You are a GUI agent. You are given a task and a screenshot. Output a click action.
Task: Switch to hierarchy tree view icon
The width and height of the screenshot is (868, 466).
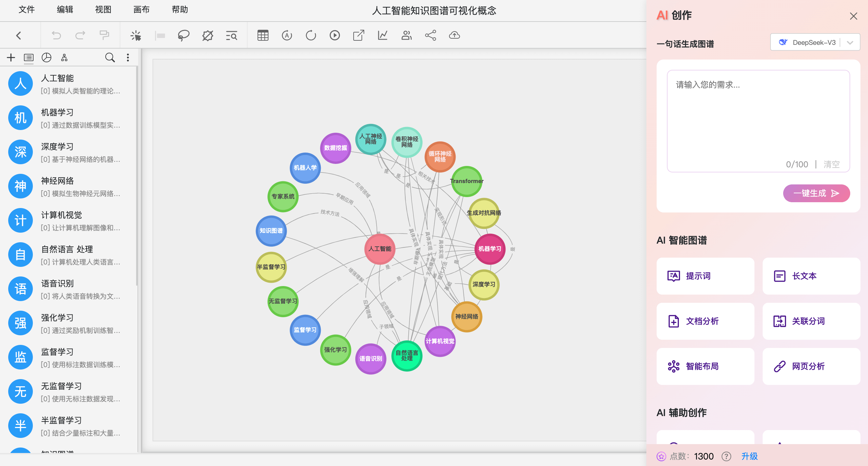click(64, 57)
